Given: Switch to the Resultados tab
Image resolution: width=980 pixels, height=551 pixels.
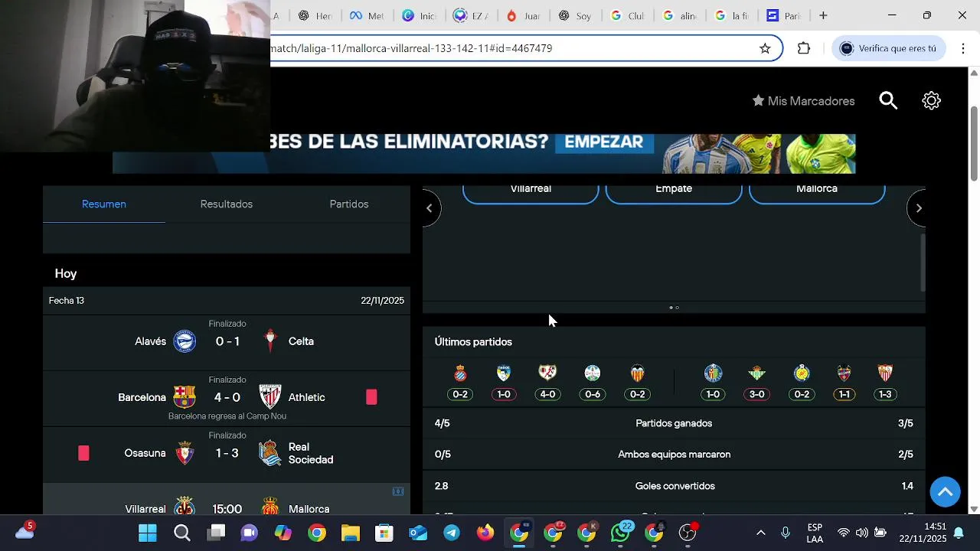Looking at the screenshot, I should [x=227, y=204].
